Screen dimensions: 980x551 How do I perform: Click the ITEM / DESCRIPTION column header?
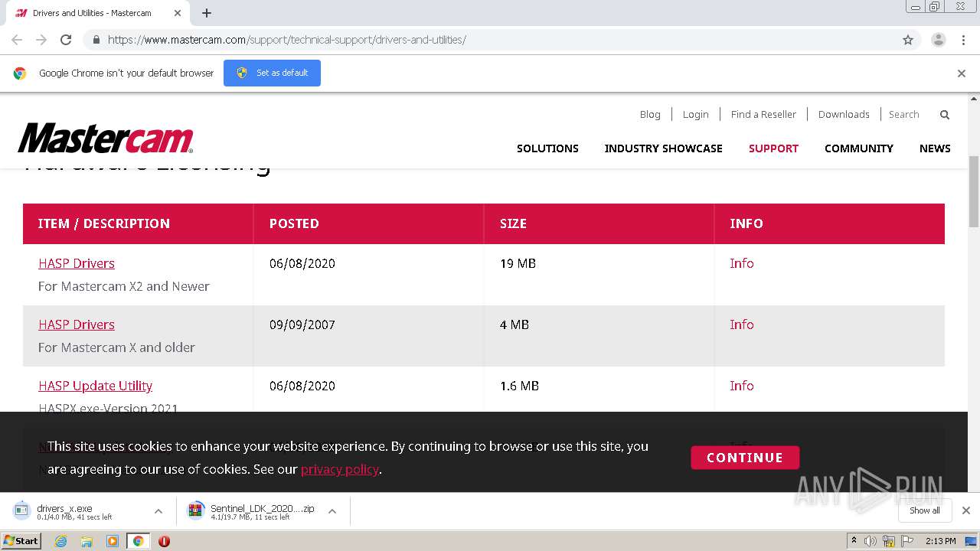pyautogui.click(x=104, y=223)
